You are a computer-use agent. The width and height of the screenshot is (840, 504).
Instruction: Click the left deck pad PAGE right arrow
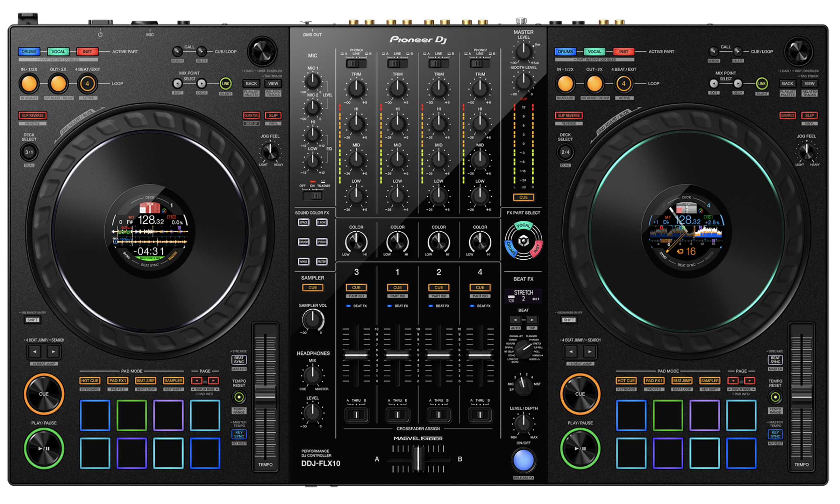[x=213, y=381]
